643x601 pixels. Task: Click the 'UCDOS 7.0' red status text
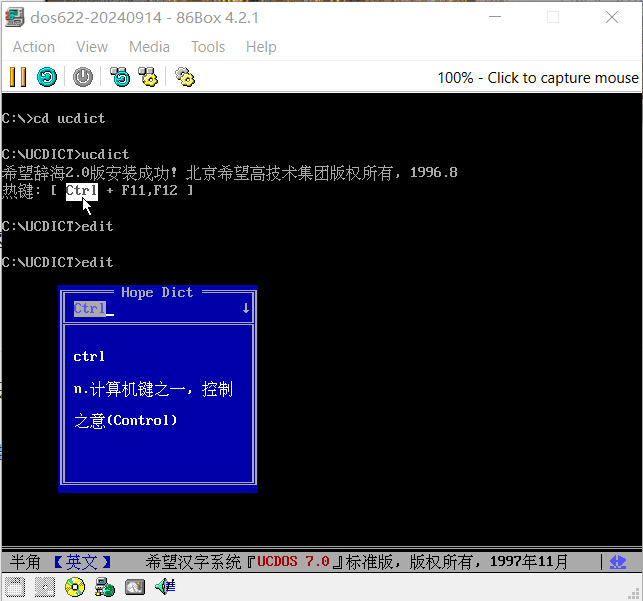(294, 561)
